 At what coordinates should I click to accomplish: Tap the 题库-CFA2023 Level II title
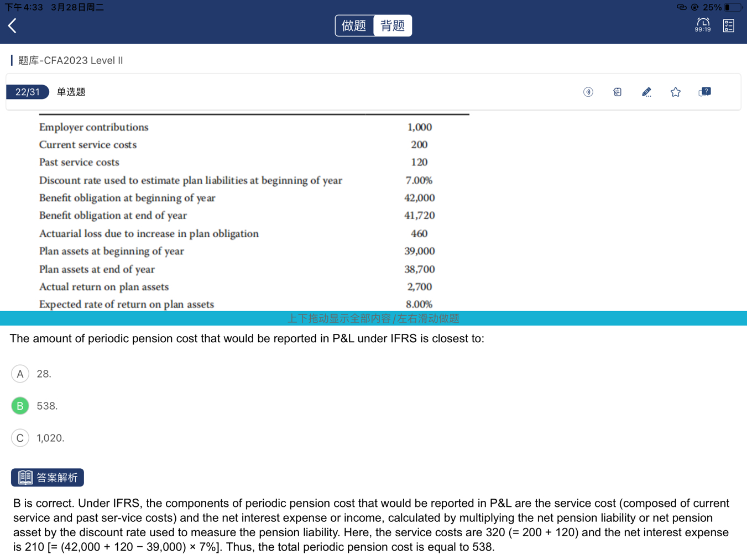click(x=70, y=60)
